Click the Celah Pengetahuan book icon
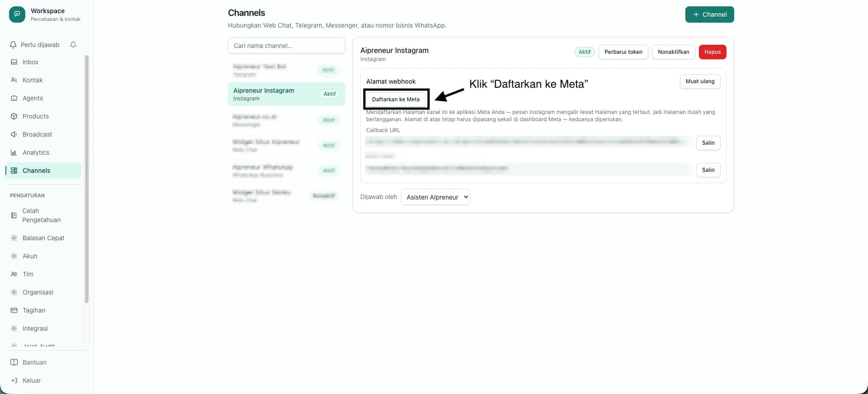868x394 pixels. [x=14, y=215]
